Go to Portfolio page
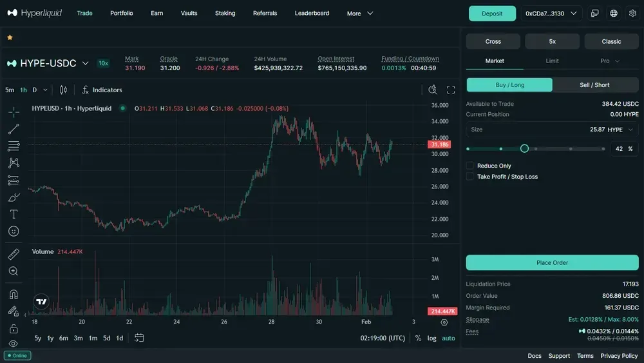Image resolution: width=644 pixels, height=363 pixels. pos(122,13)
